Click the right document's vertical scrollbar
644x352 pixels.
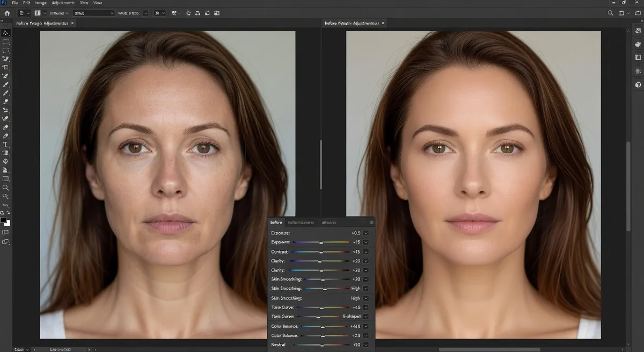pos(628,186)
